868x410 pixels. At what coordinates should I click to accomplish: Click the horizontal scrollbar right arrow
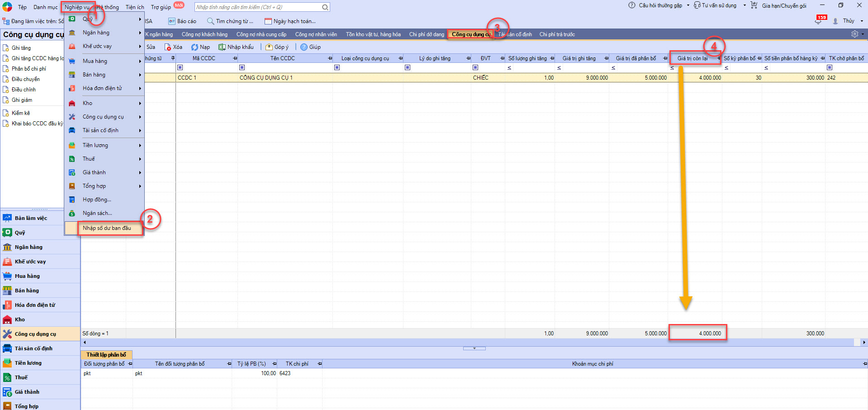(864, 343)
